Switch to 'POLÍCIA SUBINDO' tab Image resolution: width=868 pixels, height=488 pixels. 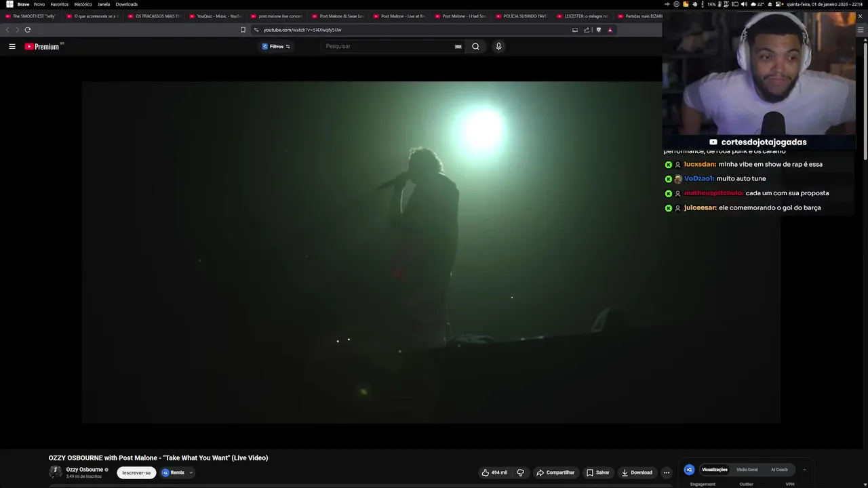point(521,16)
